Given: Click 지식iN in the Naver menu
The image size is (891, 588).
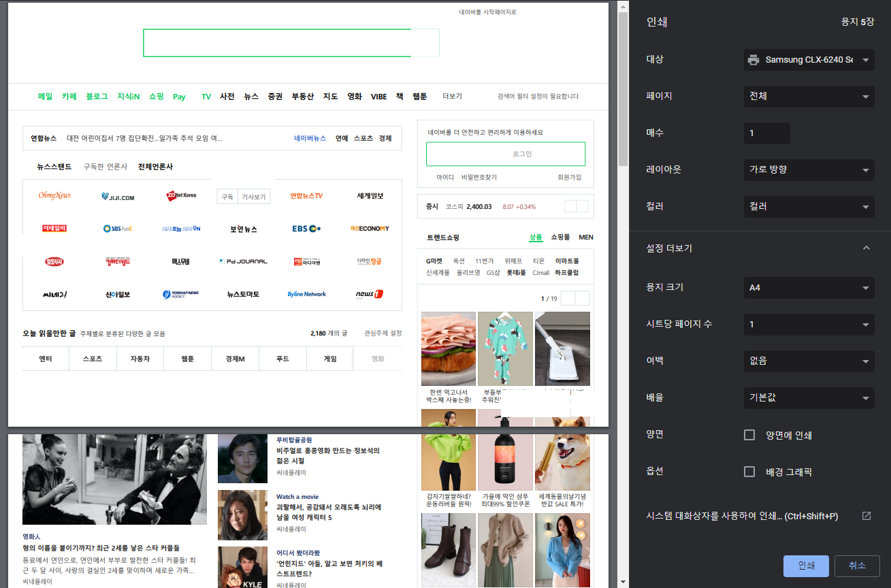Looking at the screenshot, I should point(128,97).
